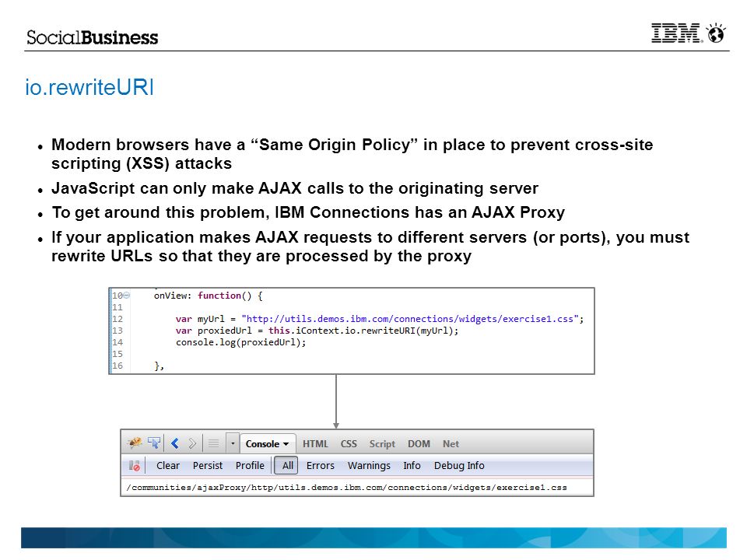Click the Firebug bug icon
Viewport: 747px width, 560px height.
click(135, 443)
